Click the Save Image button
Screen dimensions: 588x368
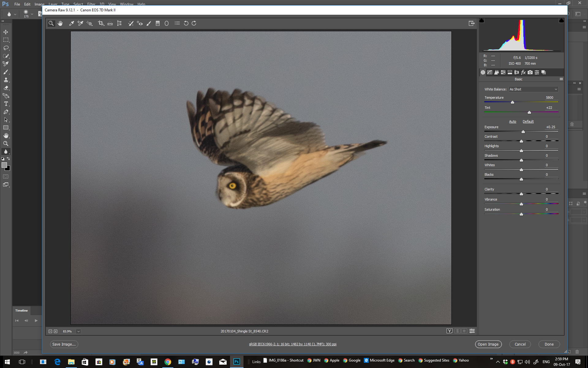pos(64,344)
